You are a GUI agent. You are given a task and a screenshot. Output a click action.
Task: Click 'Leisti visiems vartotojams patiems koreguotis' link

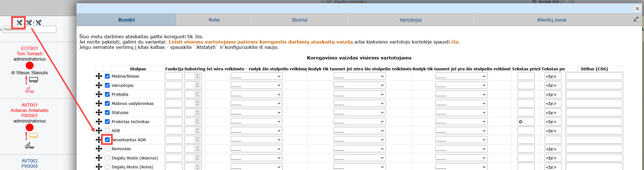260,42
